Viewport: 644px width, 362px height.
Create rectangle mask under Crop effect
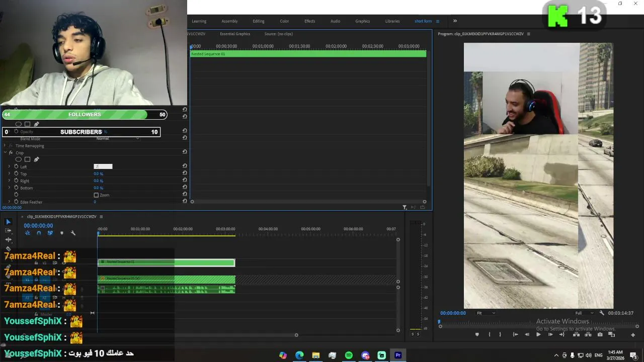coord(27,159)
